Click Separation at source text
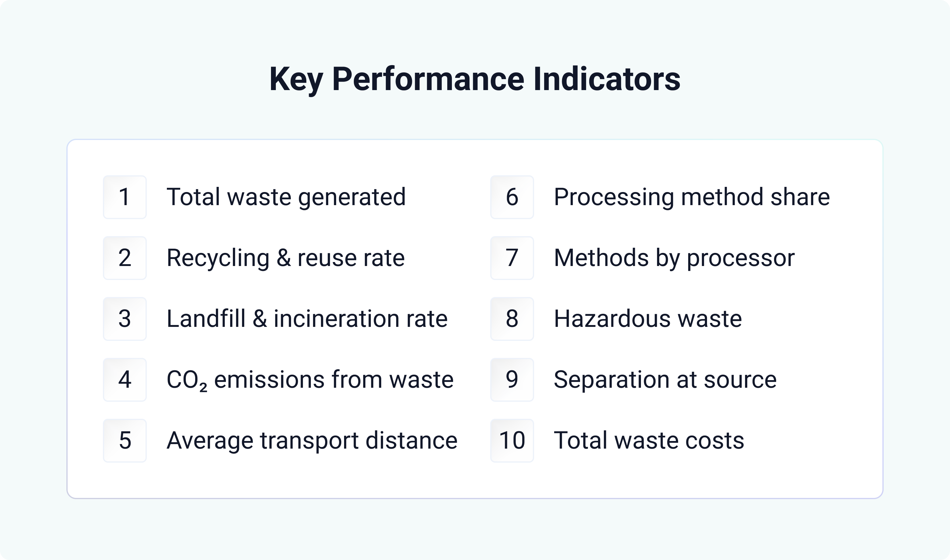The width and height of the screenshot is (950, 560). [x=665, y=380]
